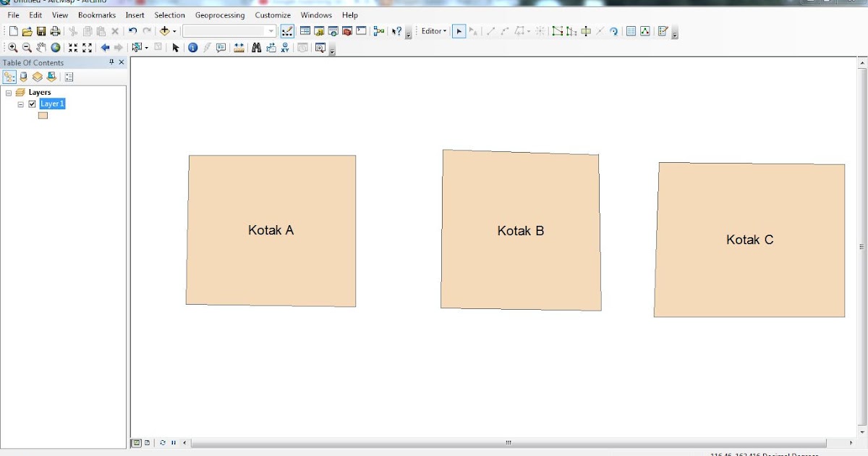This screenshot has width=868, height=456.
Task: Activate the Measure tool
Action: 239,48
